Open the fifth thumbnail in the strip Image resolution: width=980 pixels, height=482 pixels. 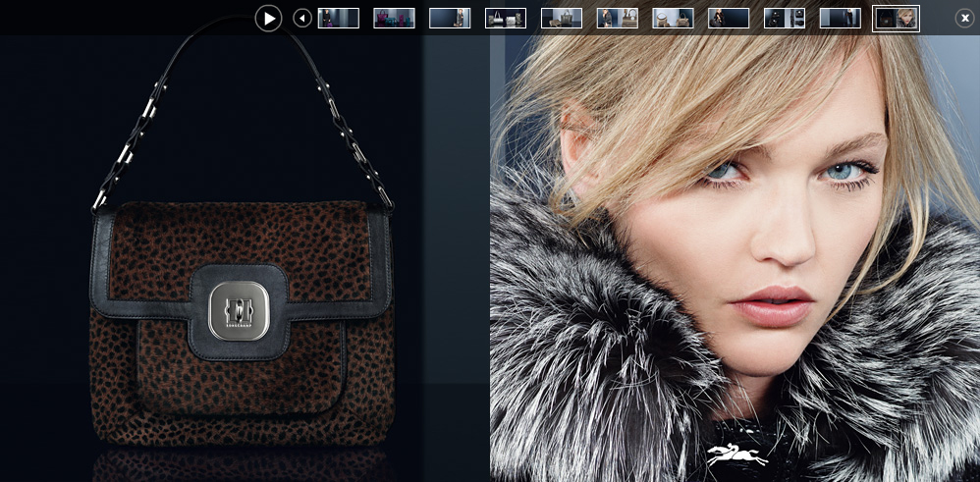pyautogui.click(x=562, y=18)
